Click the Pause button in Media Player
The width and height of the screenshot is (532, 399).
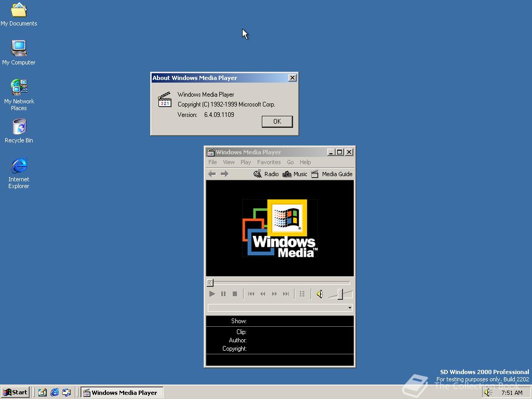[x=223, y=294]
